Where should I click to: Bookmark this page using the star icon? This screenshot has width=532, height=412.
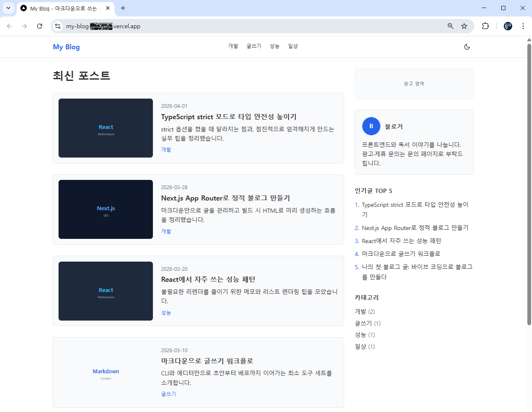[x=464, y=26]
